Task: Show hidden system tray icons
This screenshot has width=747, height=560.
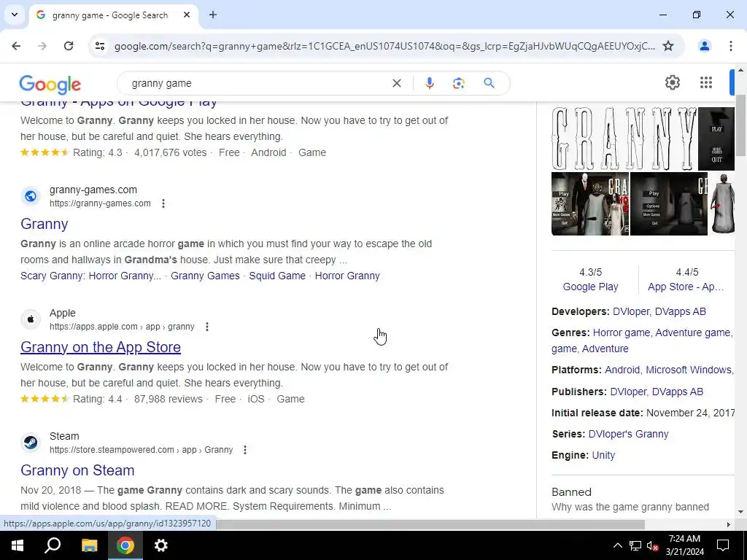Action: 617,545
